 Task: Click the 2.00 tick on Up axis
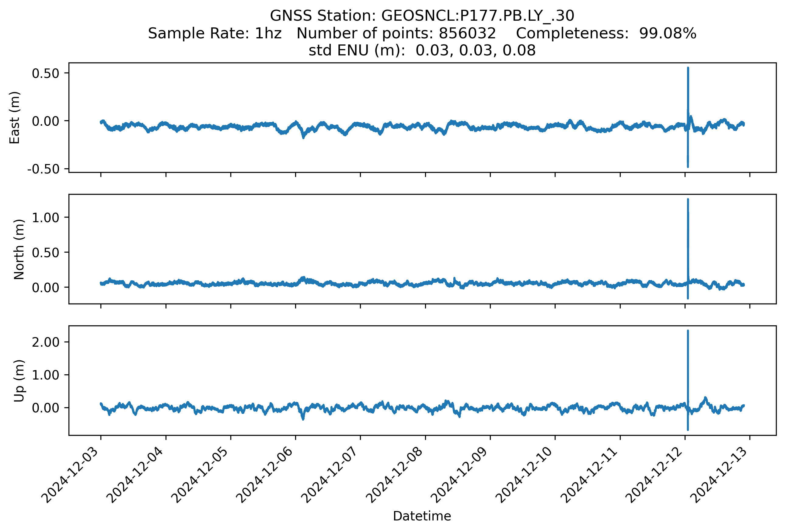46,342
